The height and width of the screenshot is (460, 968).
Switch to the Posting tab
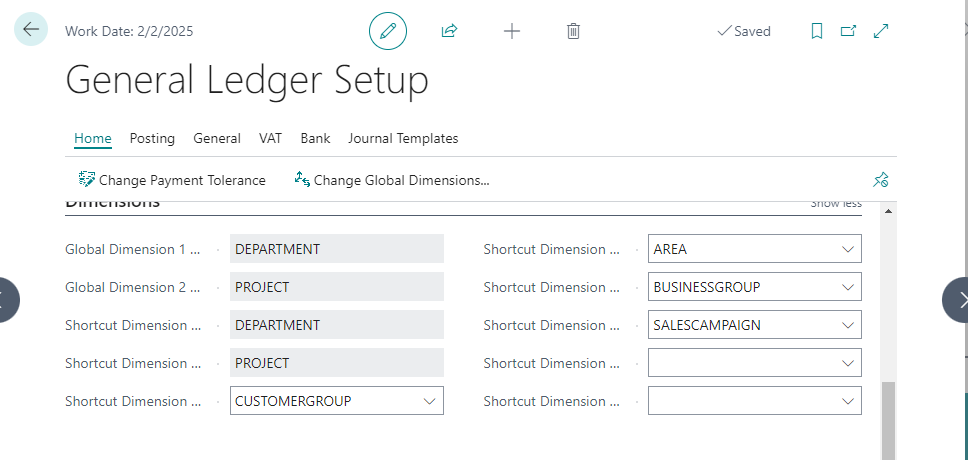click(152, 138)
